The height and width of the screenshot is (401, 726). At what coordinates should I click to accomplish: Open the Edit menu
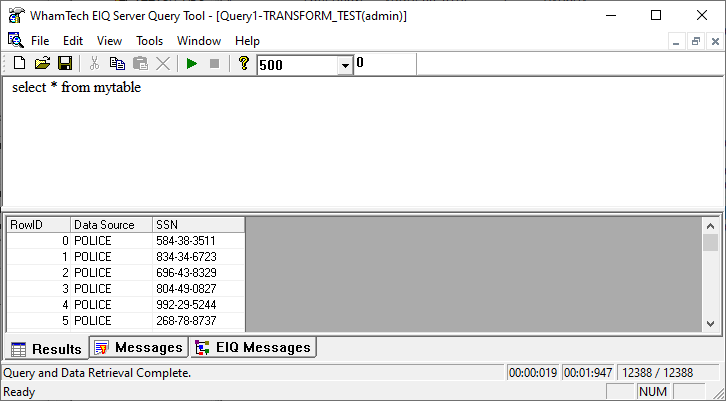(73, 41)
